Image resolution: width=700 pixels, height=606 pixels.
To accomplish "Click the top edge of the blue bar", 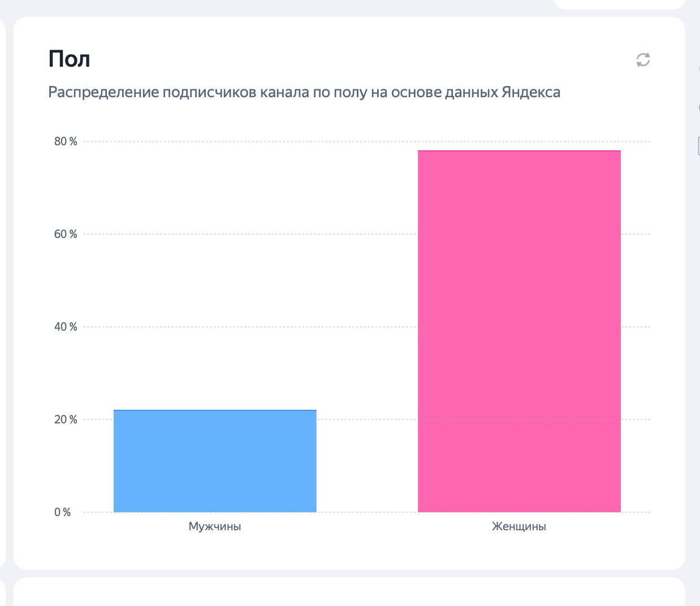I will (x=215, y=410).
